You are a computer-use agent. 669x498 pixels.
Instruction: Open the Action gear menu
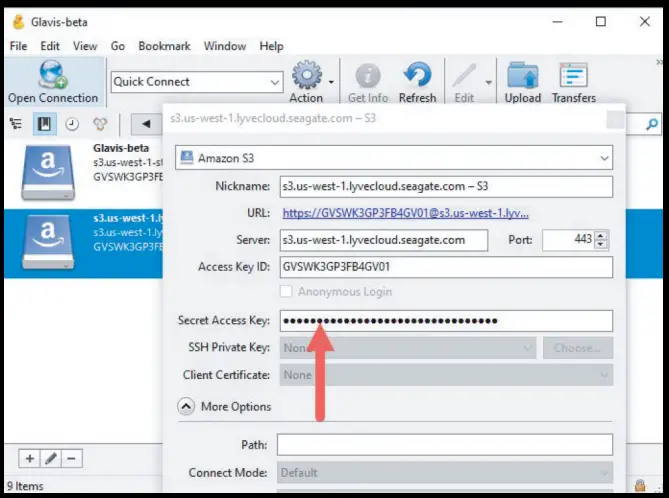click(x=307, y=75)
